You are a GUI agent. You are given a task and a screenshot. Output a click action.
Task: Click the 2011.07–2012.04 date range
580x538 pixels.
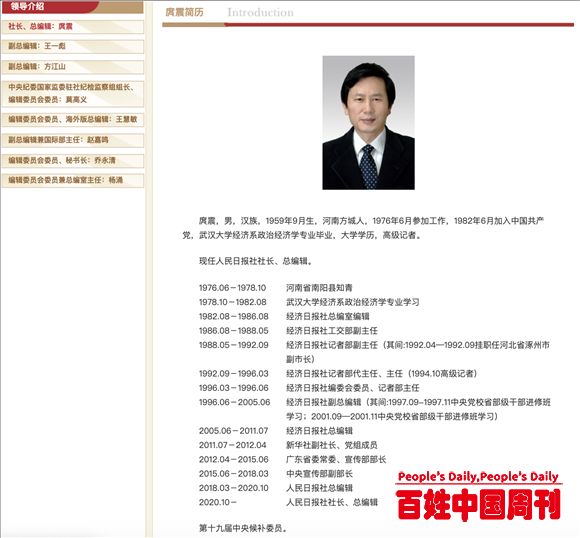click(233, 445)
